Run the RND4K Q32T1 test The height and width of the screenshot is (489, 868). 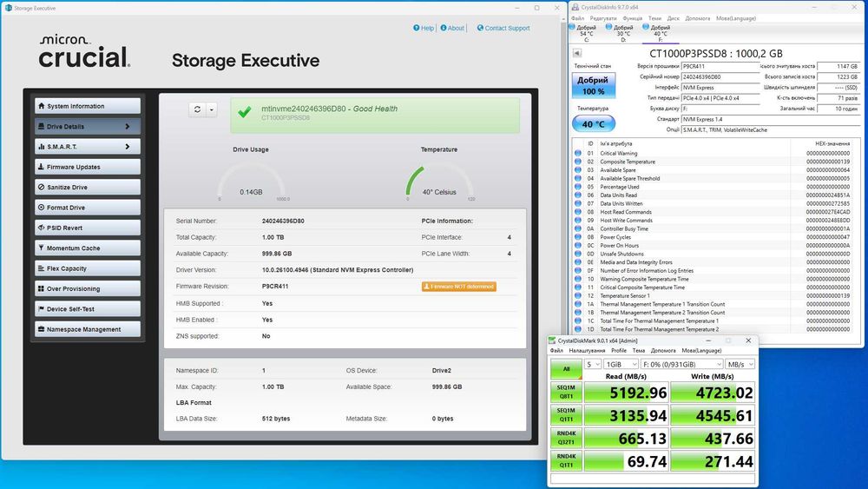coord(566,438)
